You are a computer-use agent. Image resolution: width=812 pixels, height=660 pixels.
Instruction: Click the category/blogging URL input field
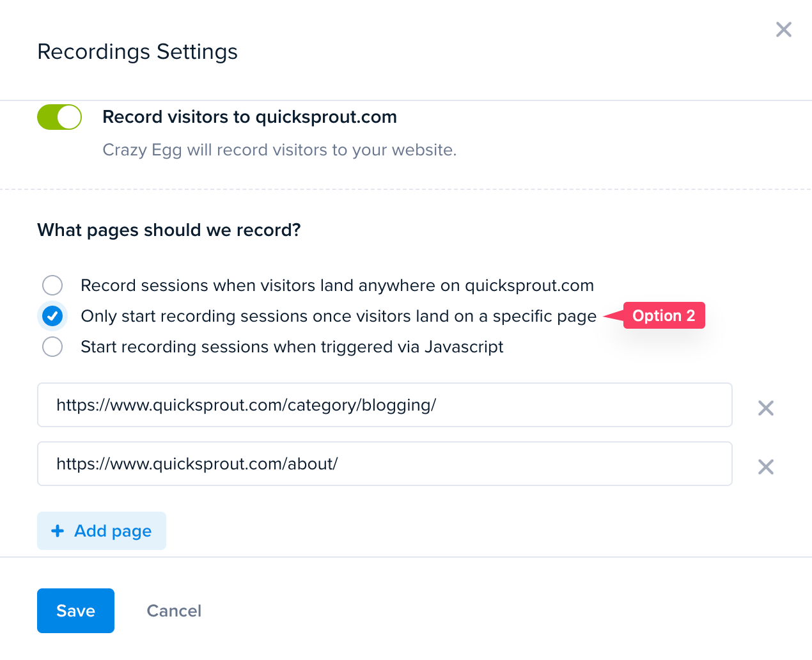385,405
